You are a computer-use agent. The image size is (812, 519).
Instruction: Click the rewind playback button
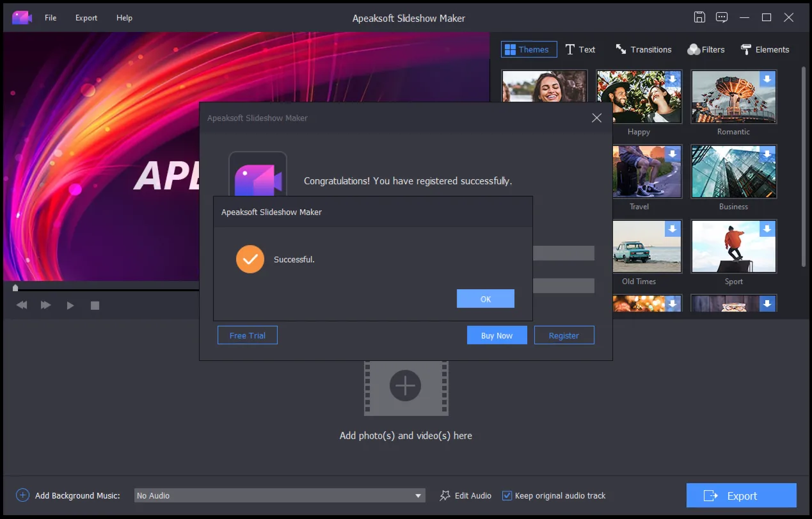22,305
